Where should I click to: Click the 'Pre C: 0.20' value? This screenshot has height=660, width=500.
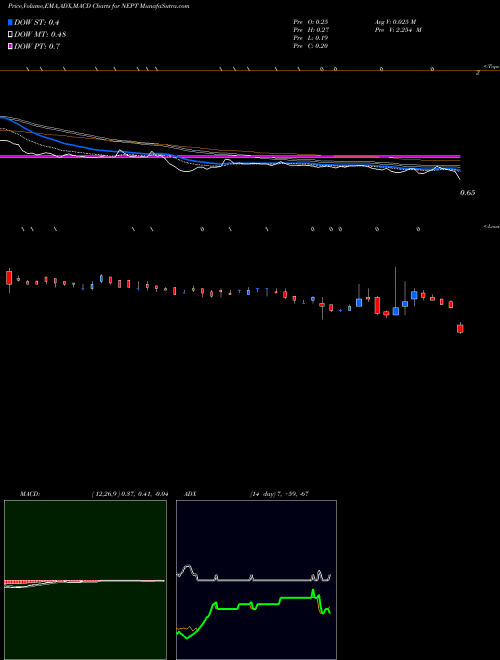point(311,46)
